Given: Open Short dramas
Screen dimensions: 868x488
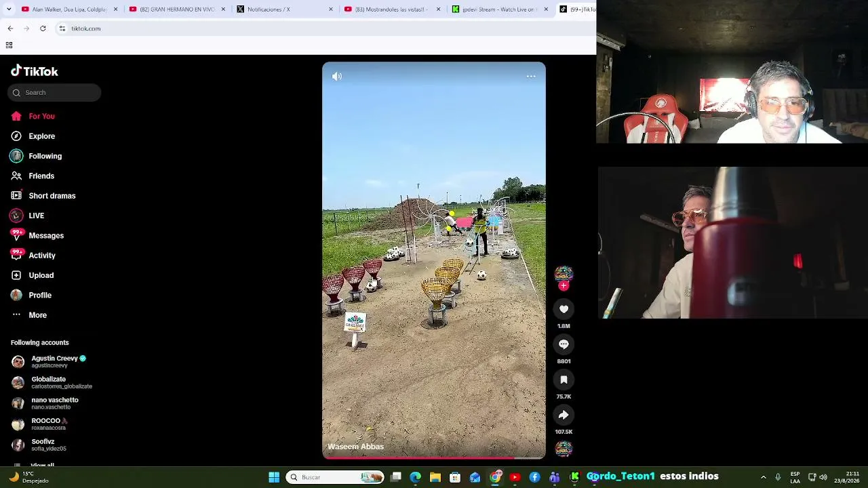Looking at the screenshot, I should tap(52, 196).
